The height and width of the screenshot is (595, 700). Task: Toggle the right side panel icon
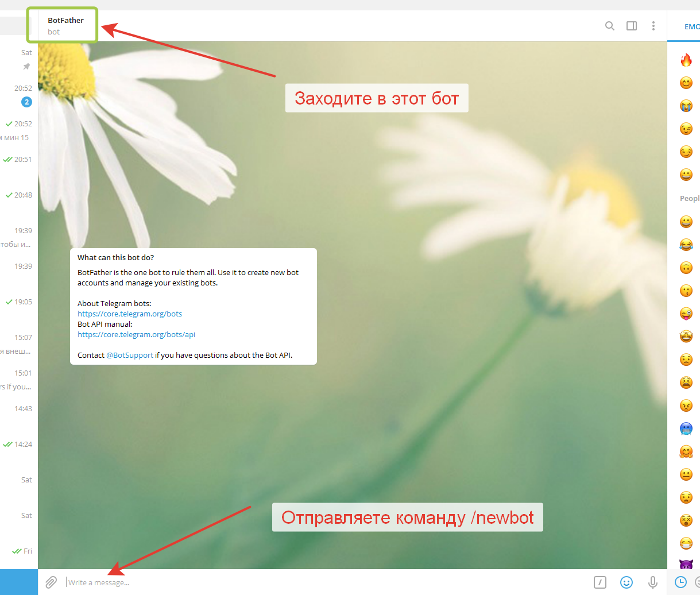point(632,26)
